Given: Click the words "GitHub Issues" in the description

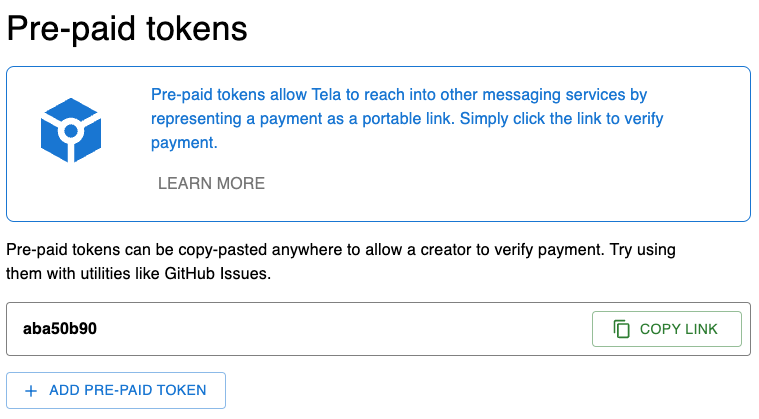Looking at the screenshot, I should [x=217, y=274].
